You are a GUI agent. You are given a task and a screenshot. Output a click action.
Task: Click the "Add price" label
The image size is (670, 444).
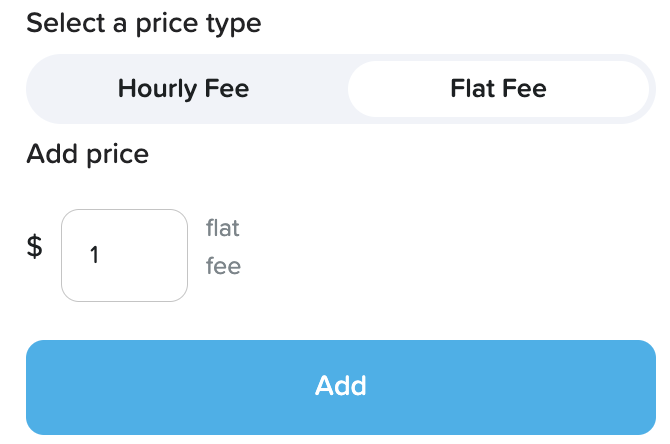pyautogui.click(x=87, y=154)
